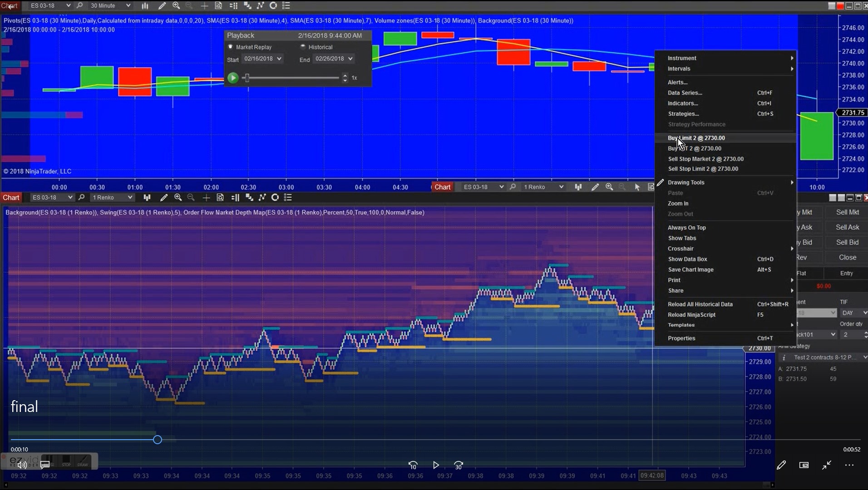Viewport: 868px width, 490px height.
Task: Go back with the top-left arrow
Action: (10, 6)
